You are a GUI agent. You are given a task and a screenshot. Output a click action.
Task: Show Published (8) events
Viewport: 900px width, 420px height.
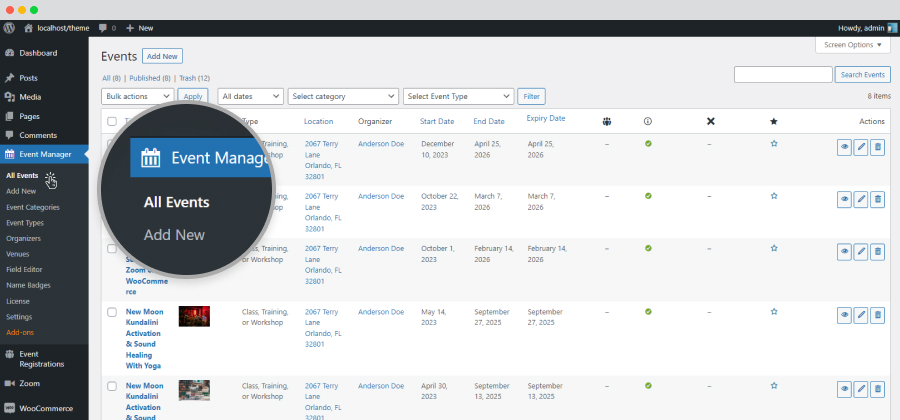tap(150, 78)
